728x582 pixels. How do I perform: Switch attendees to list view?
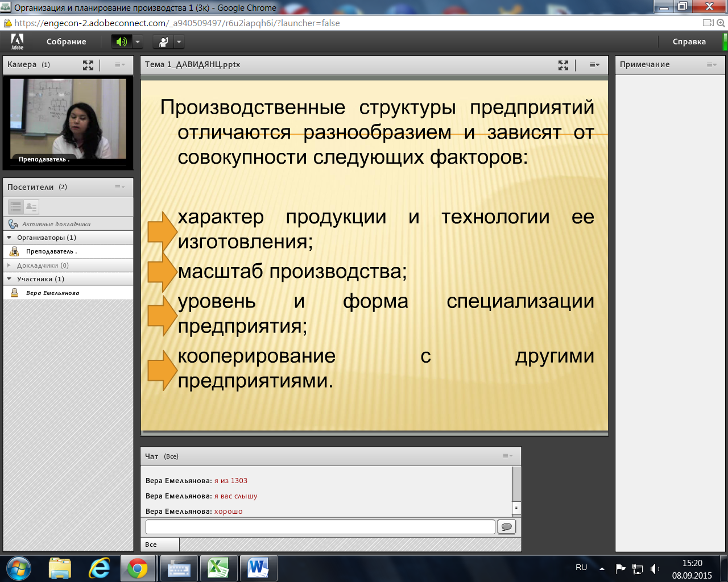(16, 207)
